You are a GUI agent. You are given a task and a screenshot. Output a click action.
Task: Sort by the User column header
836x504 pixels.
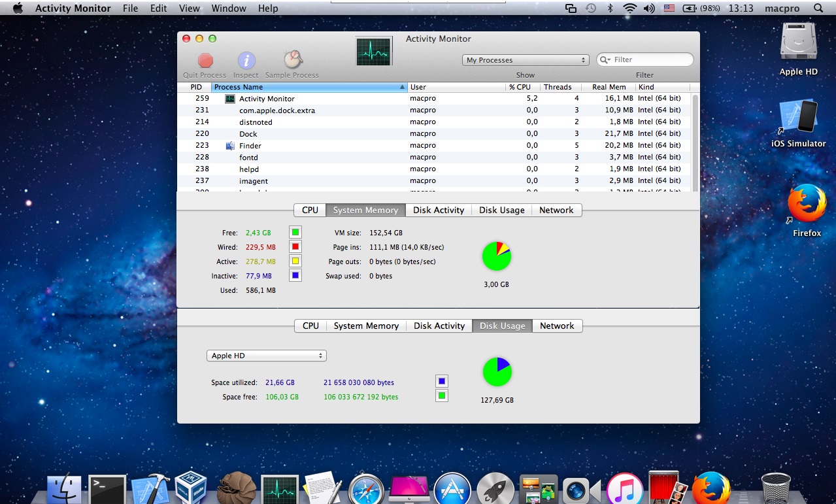point(457,87)
